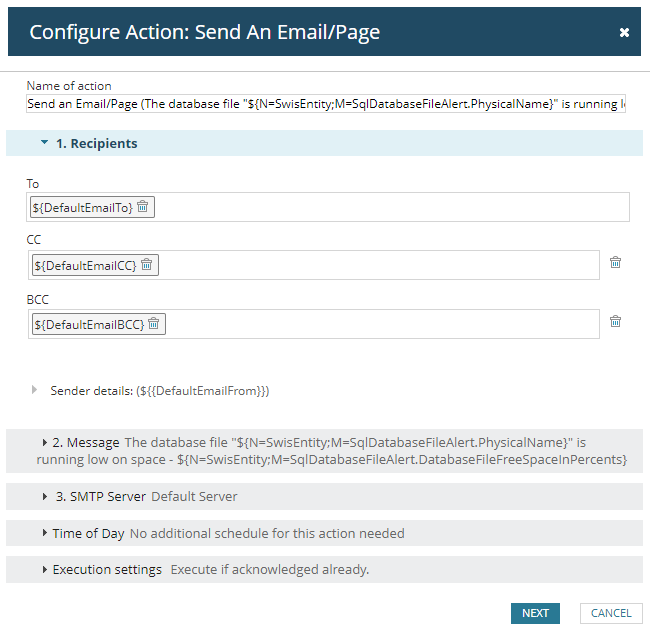Expand the 2. Message section
The width and height of the screenshot is (650, 635).
coord(45,442)
